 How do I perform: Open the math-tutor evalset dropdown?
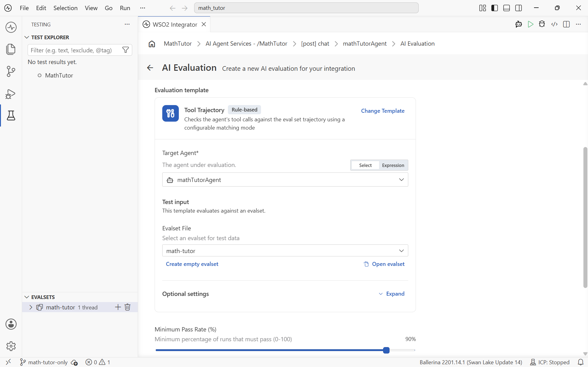point(285,251)
